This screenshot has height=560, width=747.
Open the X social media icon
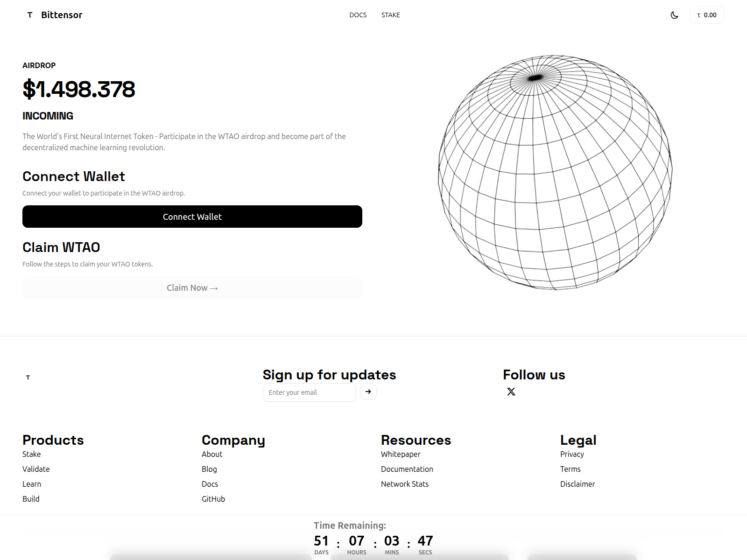tap(511, 392)
